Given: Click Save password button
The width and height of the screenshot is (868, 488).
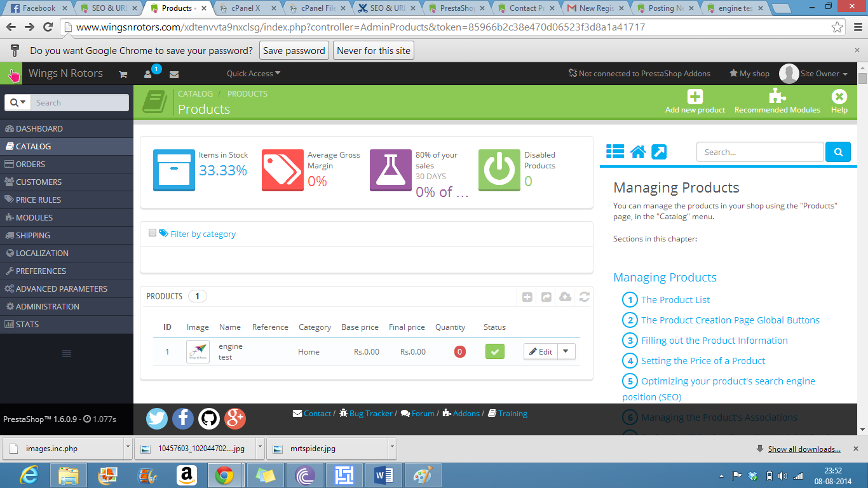Looking at the screenshot, I should (294, 51).
